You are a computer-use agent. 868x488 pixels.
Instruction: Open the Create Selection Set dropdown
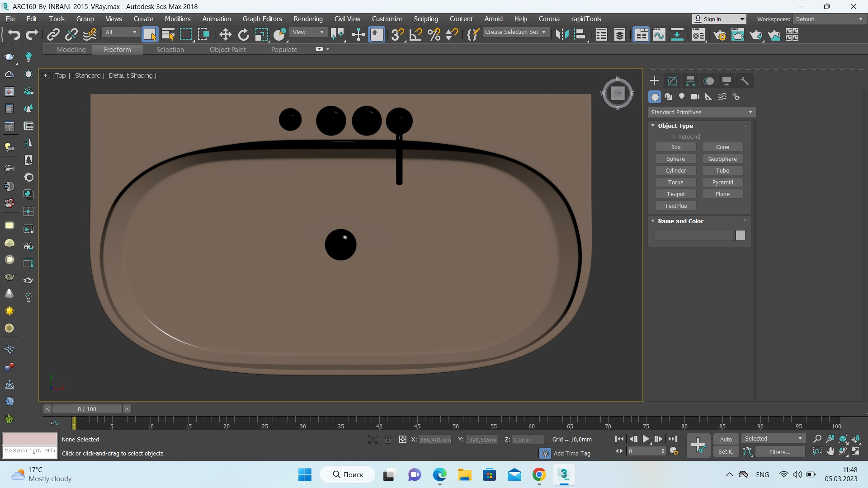516,32
